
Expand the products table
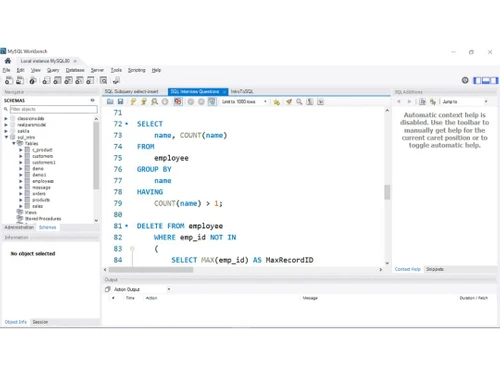click(x=21, y=200)
